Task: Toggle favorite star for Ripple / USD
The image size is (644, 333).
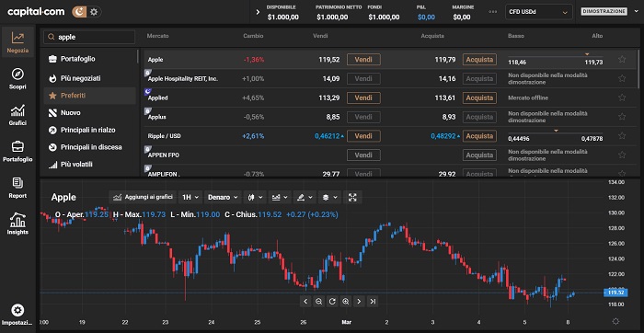Action: coord(622,136)
